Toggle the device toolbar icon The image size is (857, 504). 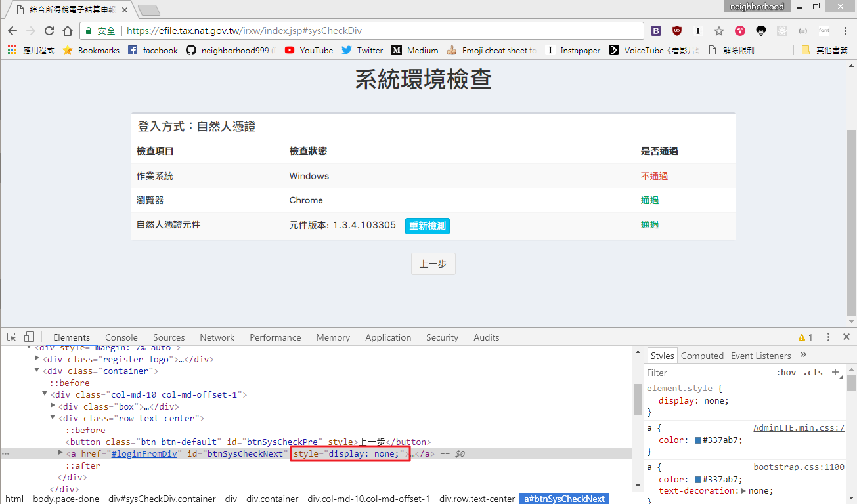point(29,337)
